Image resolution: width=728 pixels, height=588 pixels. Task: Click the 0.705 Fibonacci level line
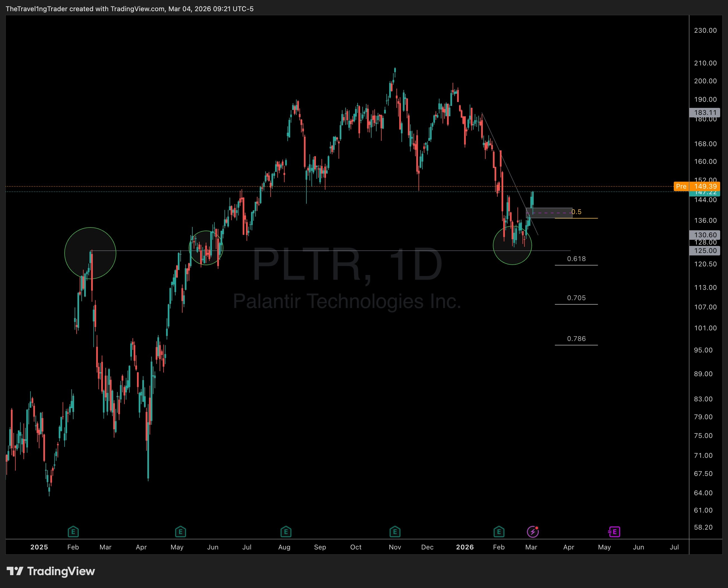click(x=576, y=304)
